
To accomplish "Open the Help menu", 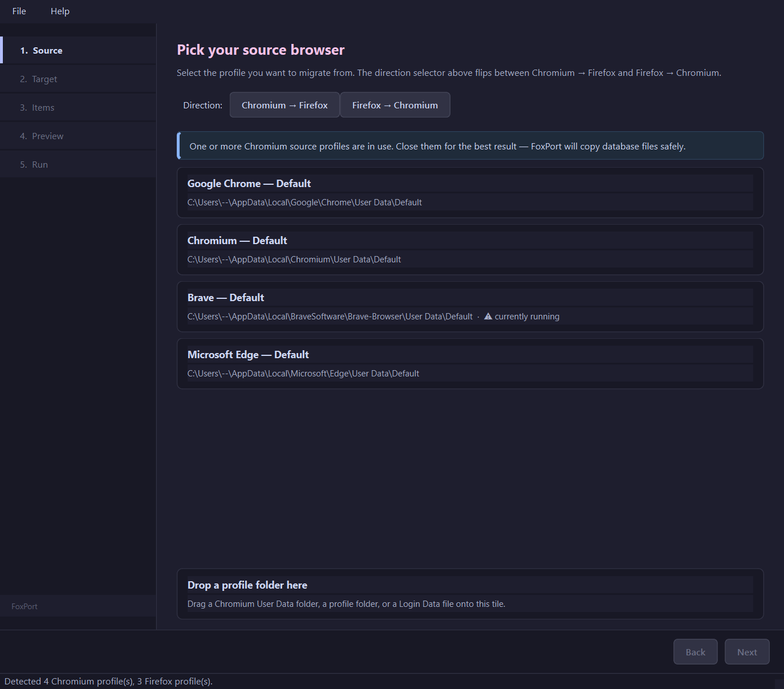I will pyautogui.click(x=60, y=11).
